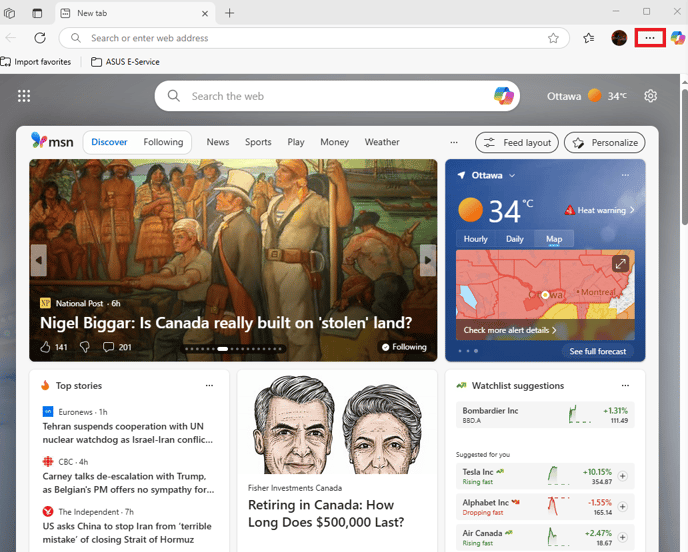Open US asks China Iran story
The image size is (688, 552).
pos(127,533)
